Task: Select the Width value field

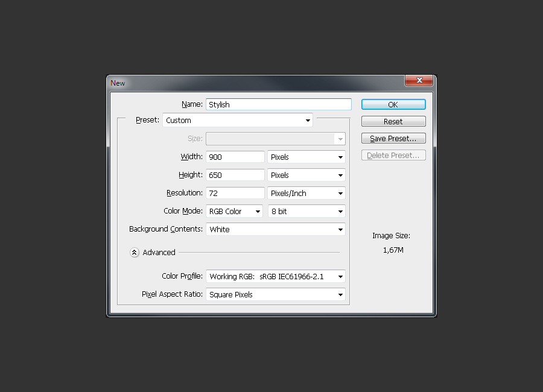Action: click(x=235, y=157)
